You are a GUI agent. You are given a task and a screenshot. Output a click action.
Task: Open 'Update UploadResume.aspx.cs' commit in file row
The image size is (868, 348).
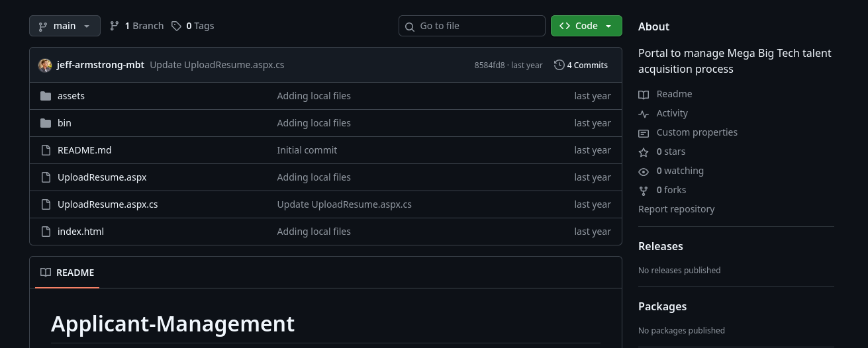[344, 204]
